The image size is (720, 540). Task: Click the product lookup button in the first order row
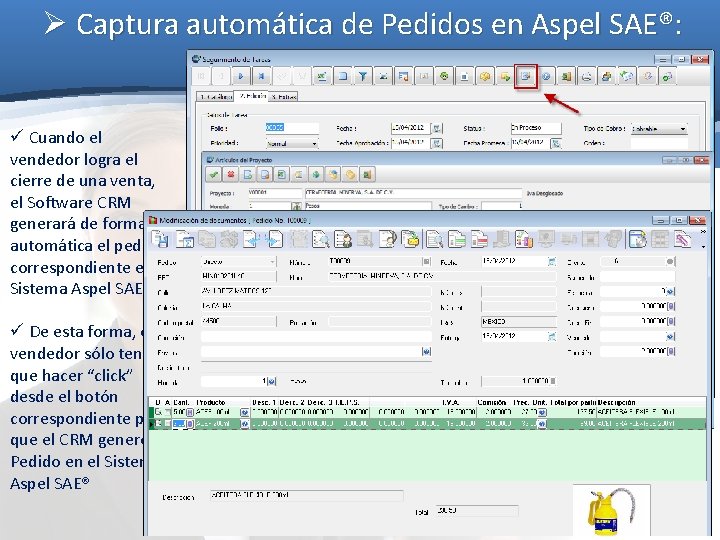click(x=244, y=412)
